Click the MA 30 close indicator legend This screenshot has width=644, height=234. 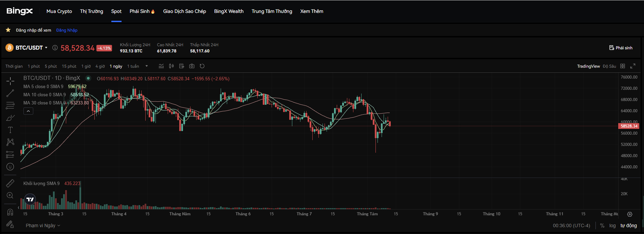44,103
